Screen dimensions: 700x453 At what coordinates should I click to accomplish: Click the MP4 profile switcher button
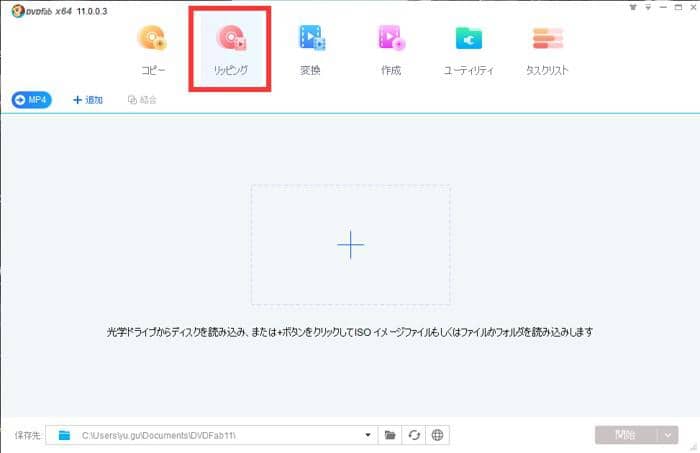[32, 100]
